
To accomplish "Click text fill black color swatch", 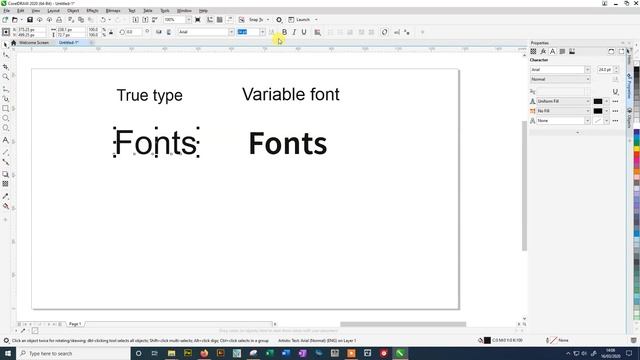I will point(598,101).
